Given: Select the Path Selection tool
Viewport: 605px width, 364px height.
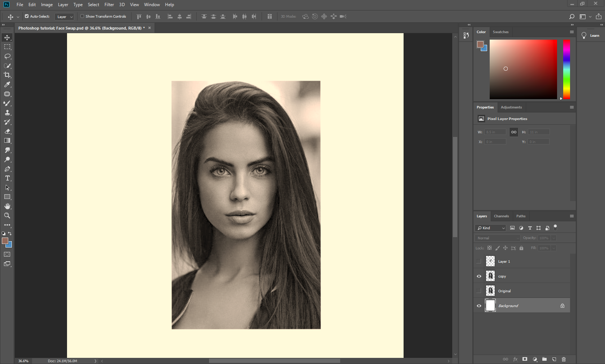Looking at the screenshot, I should coord(7,187).
